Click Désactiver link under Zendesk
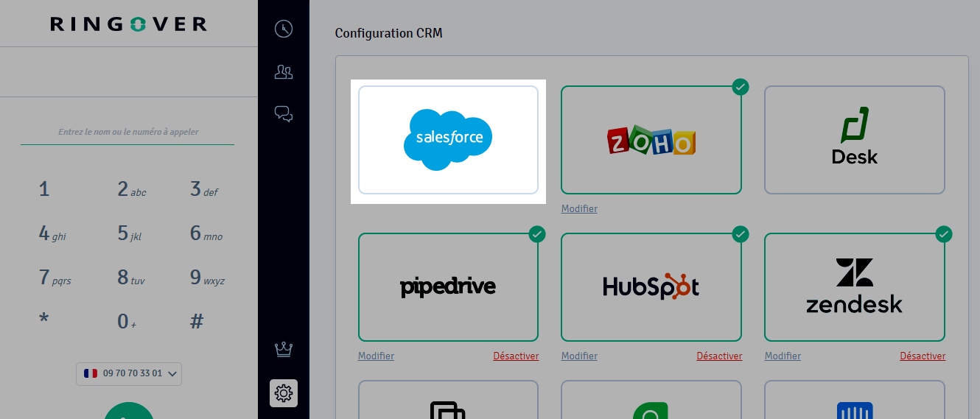 pyautogui.click(x=923, y=356)
